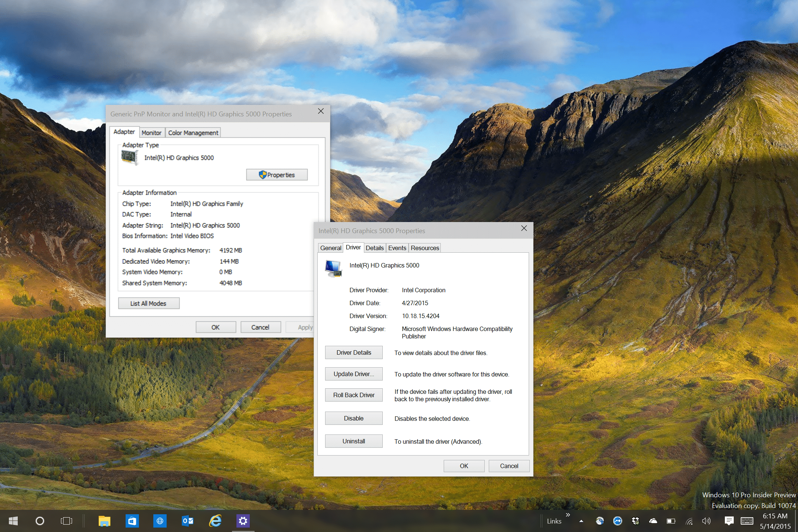Viewport: 798px width, 532px height.
Task: Open the Dropbox tray icon
Action: (635, 521)
